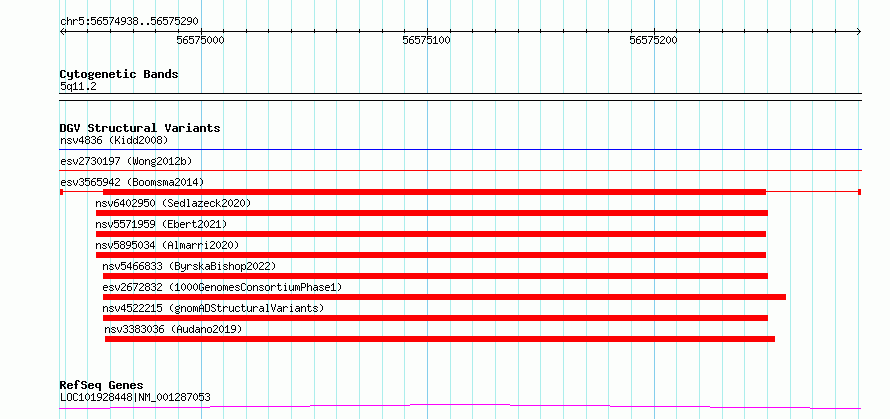Click the red bar under nsv5466833
The width and height of the screenshot is (890, 419).
point(435,276)
